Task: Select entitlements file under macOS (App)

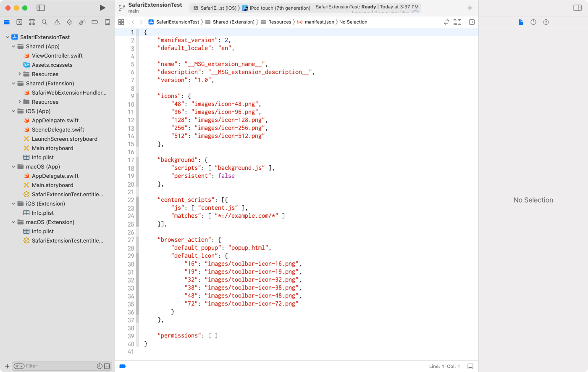Action: coord(67,194)
